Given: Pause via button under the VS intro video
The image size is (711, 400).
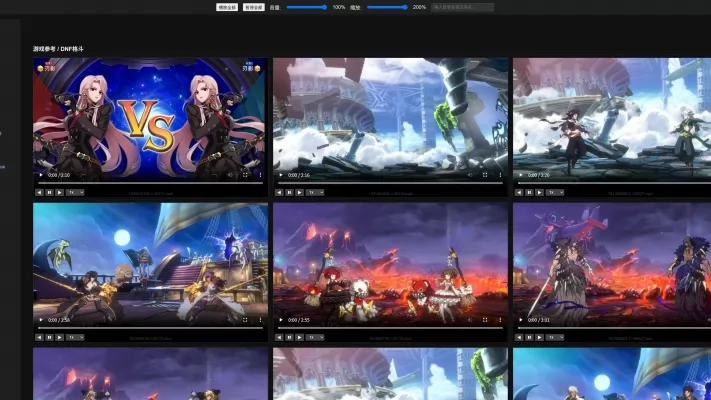Looking at the screenshot, I should click(x=49, y=192).
